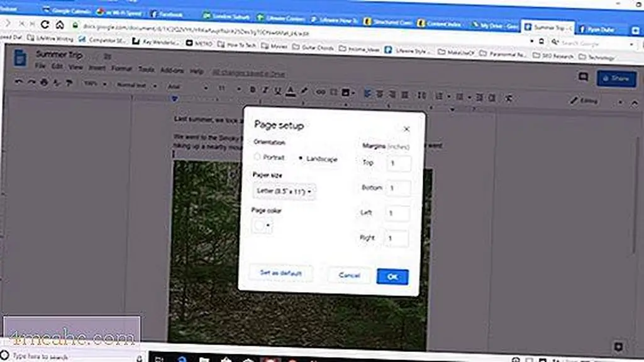Open the Edit menu

(57, 66)
